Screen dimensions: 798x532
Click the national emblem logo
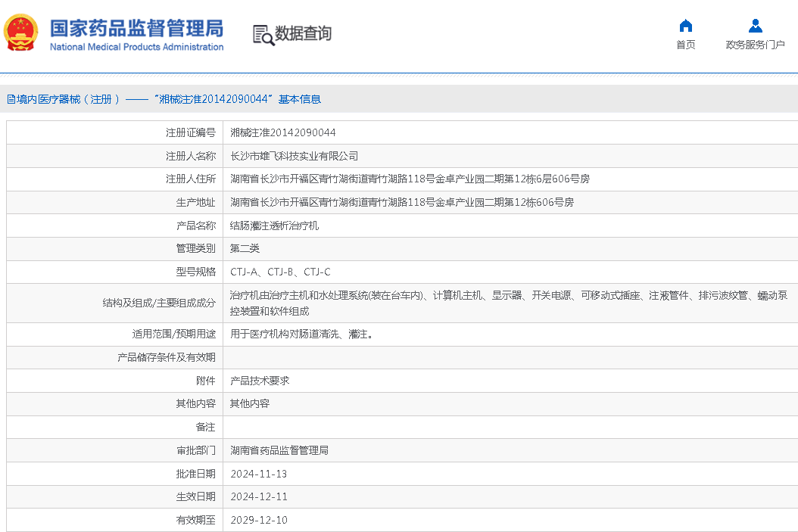coord(21,34)
